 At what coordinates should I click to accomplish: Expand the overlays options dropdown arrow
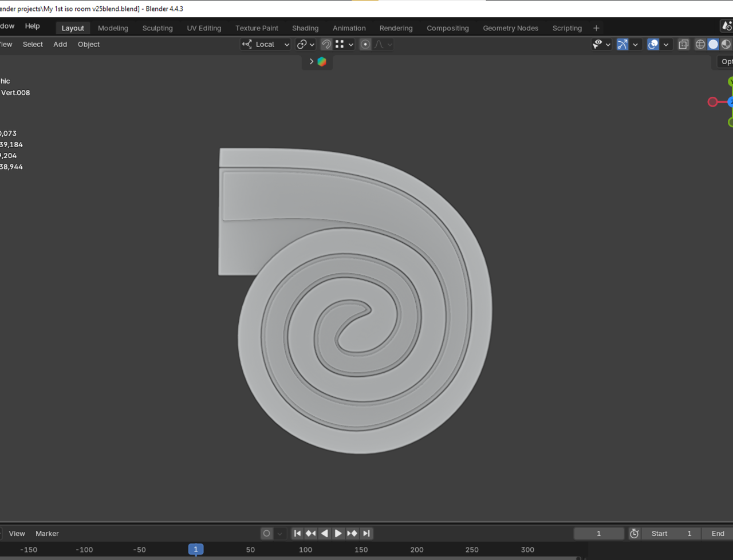[x=666, y=45]
